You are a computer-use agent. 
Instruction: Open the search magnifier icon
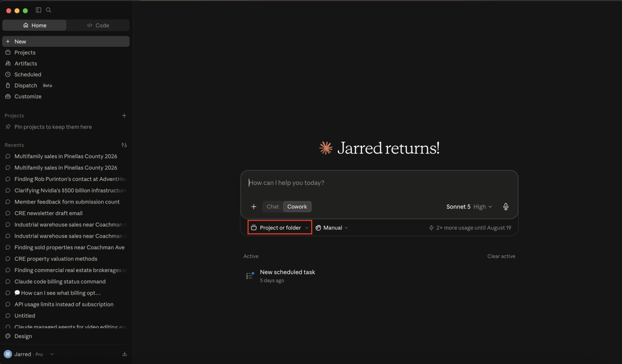coord(48,10)
